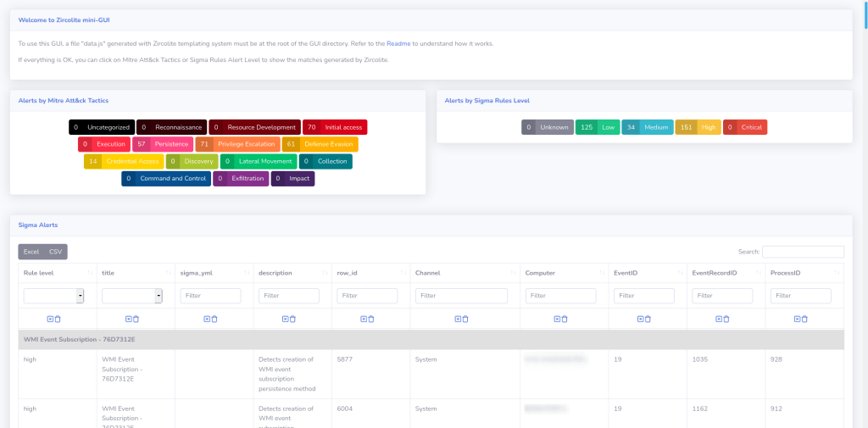Click the trash icon under EventID column
Viewport: 868px width, 428px height.
click(648, 319)
